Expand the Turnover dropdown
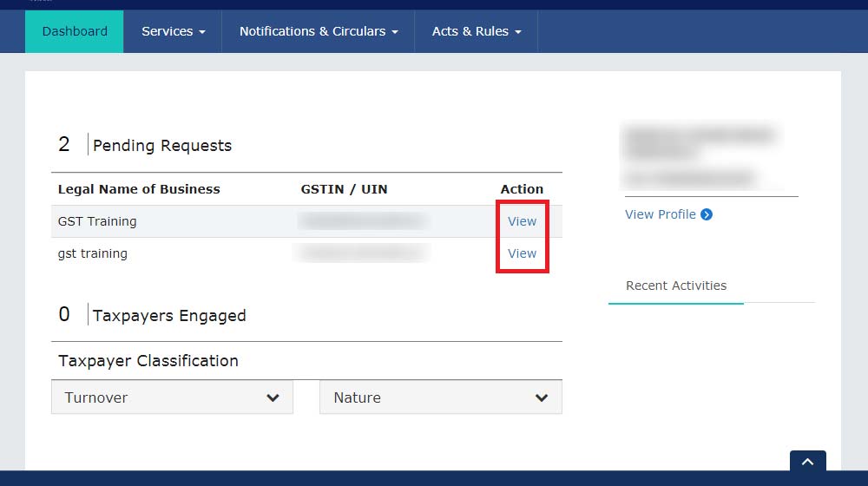 click(172, 397)
